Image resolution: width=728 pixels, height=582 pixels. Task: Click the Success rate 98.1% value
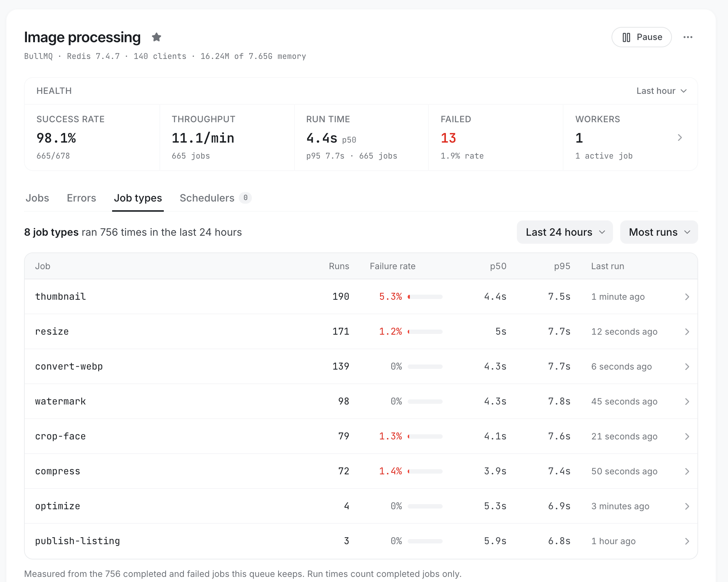56,138
